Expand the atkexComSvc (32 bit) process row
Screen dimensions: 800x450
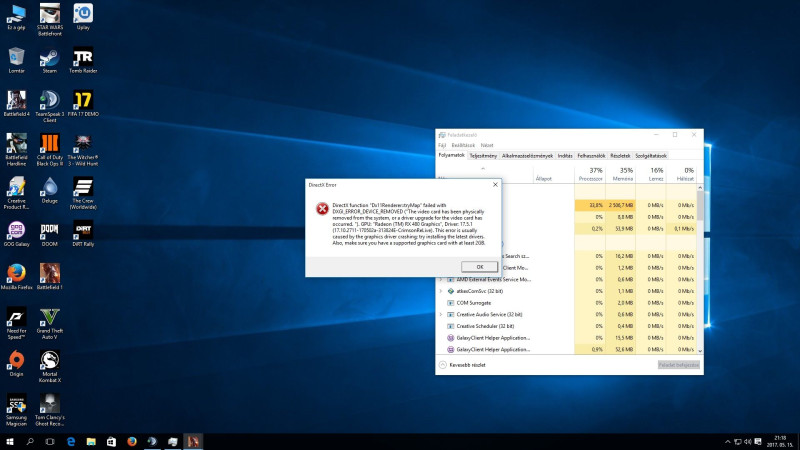pyautogui.click(x=441, y=290)
